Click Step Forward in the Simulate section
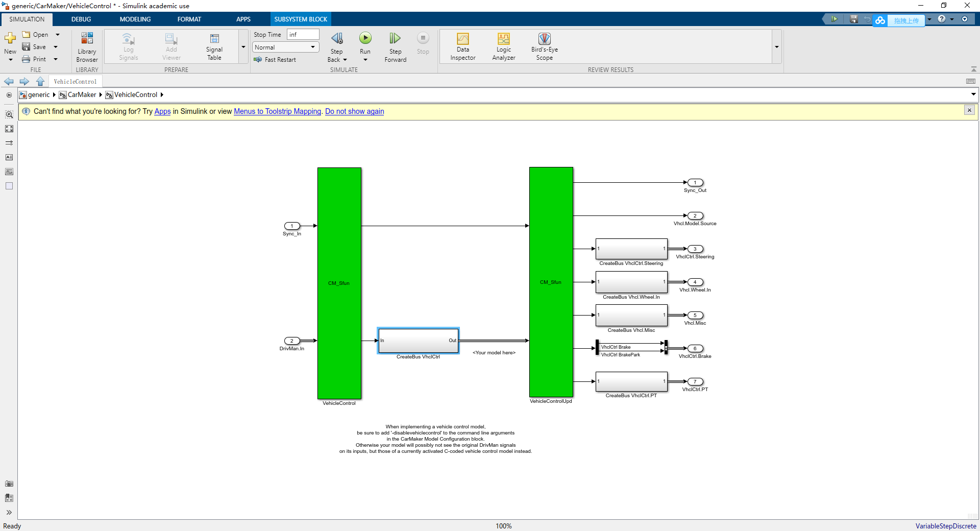The width and height of the screenshot is (980, 531). click(395, 47)
